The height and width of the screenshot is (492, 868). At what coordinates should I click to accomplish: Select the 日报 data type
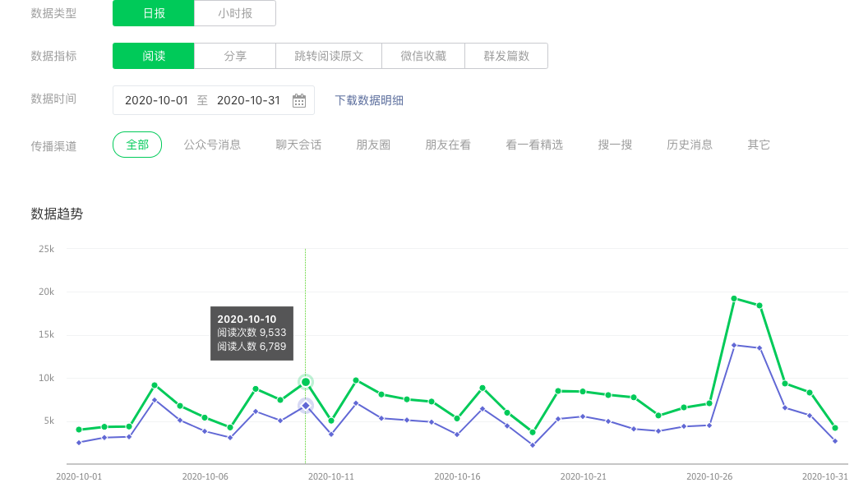click(154, 13)
